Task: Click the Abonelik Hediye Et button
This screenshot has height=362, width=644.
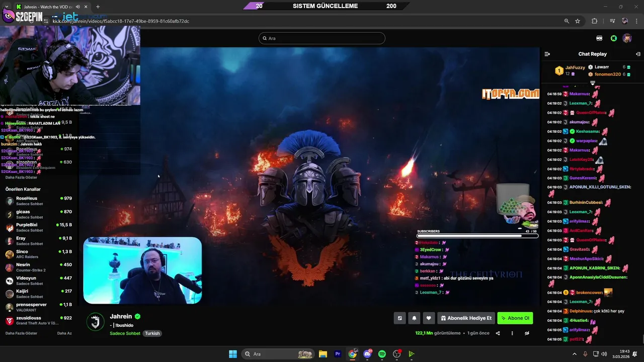Action: click(x=466, y=318)
